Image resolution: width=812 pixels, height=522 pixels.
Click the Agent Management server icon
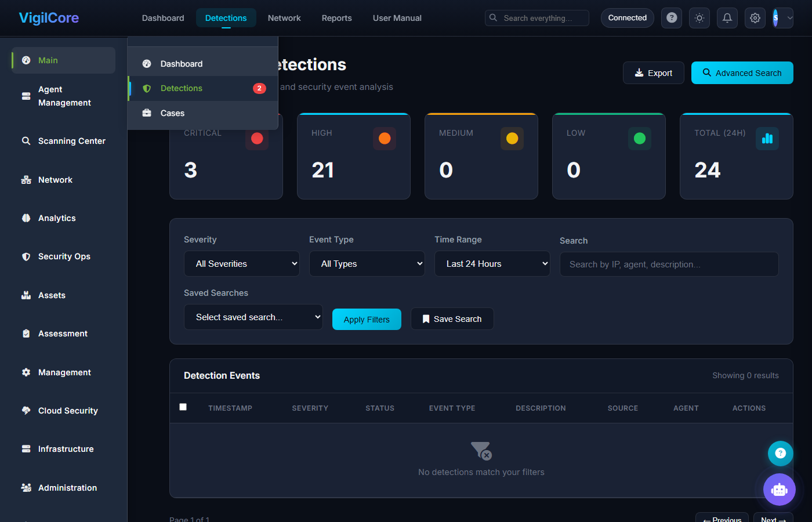click(26, 96)
